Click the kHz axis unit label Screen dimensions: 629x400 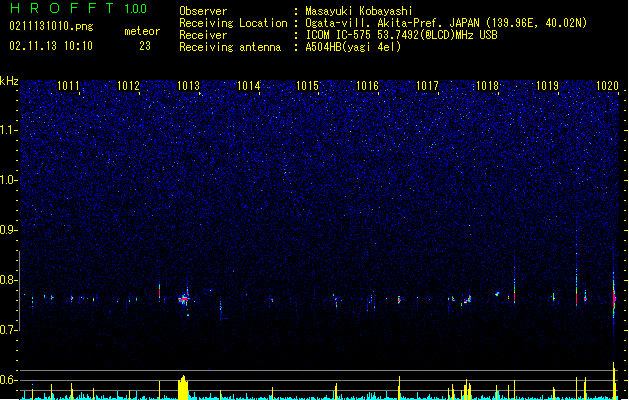(x=9, y=81)
